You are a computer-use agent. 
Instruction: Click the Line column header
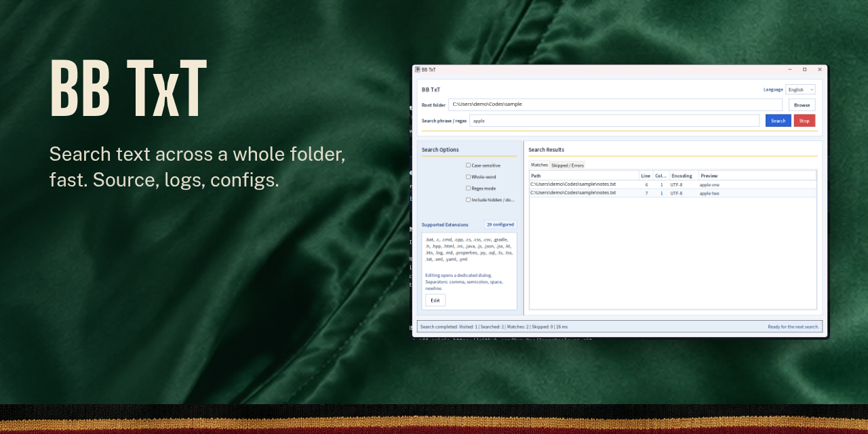[646, 176]
